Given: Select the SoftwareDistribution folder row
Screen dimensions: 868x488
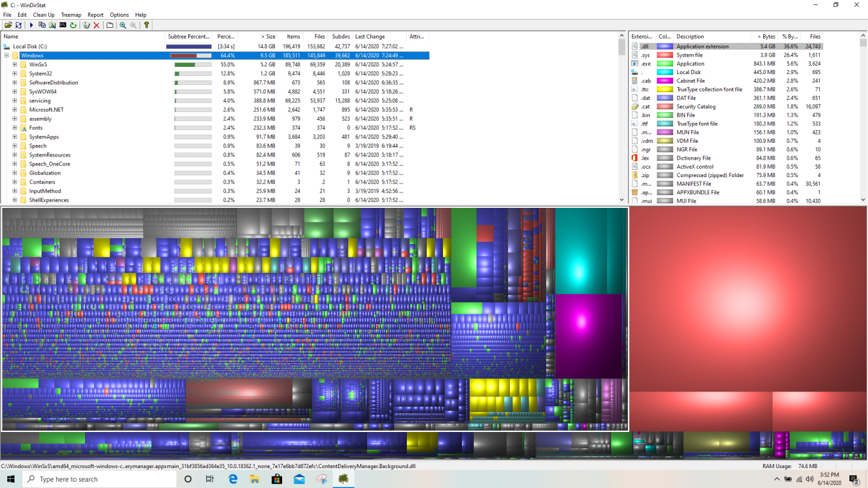Looking at the screenshot, I should (54, 83).
